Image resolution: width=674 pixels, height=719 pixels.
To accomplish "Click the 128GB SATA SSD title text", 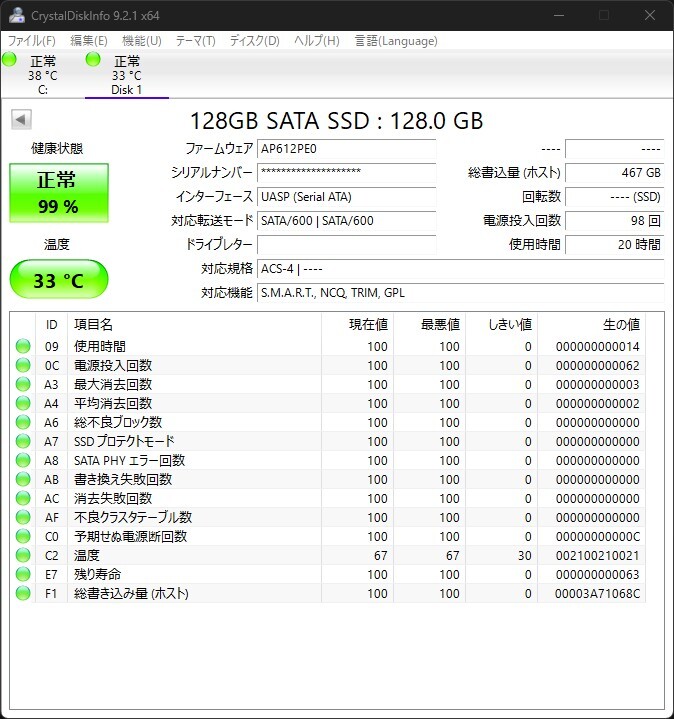I will click(337, 121).
